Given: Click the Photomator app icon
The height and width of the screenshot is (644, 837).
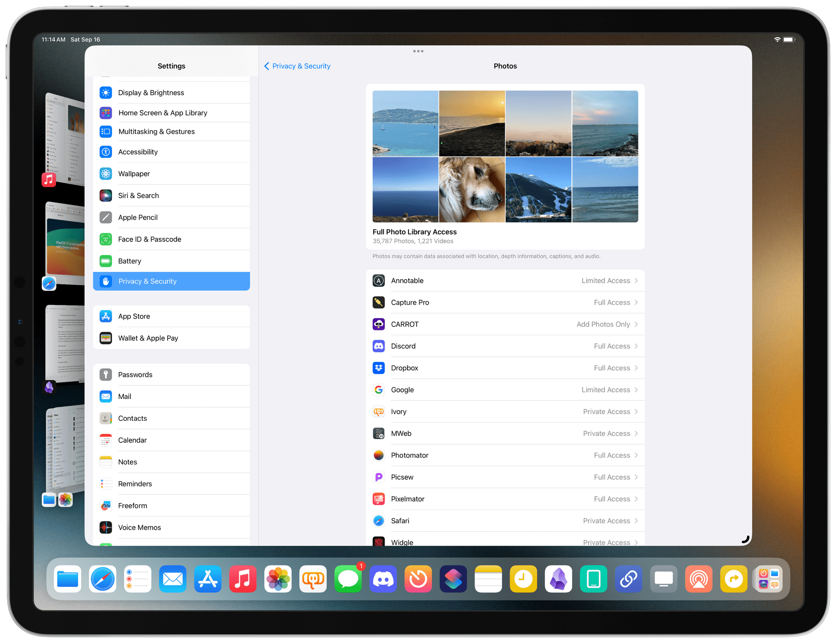Looking at the screenshot, I should point(379,455).
